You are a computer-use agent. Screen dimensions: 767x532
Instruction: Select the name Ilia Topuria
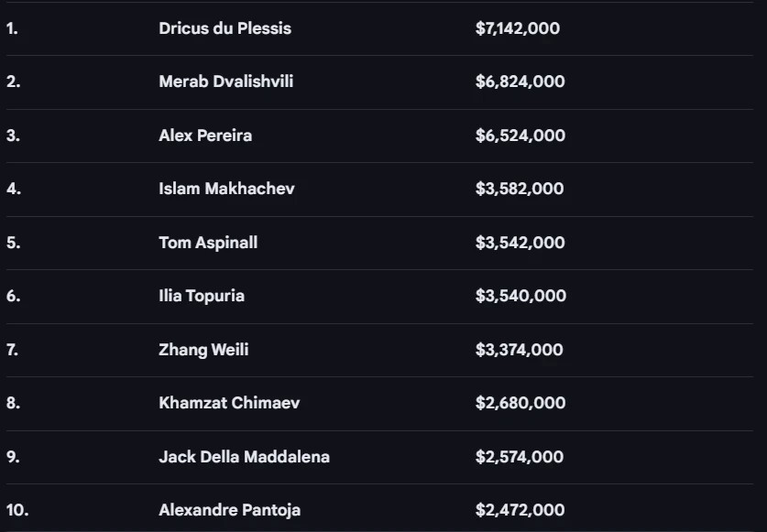click(x=202, y=296)
